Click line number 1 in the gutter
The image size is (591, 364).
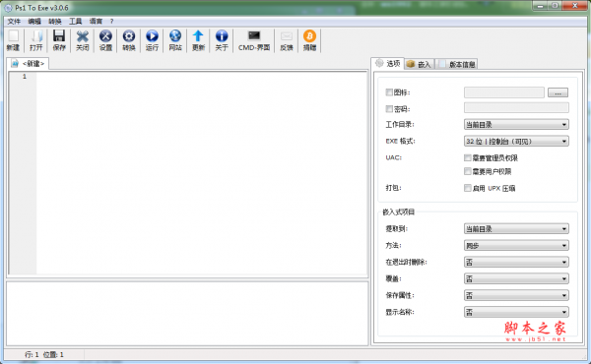coord(24,77)
